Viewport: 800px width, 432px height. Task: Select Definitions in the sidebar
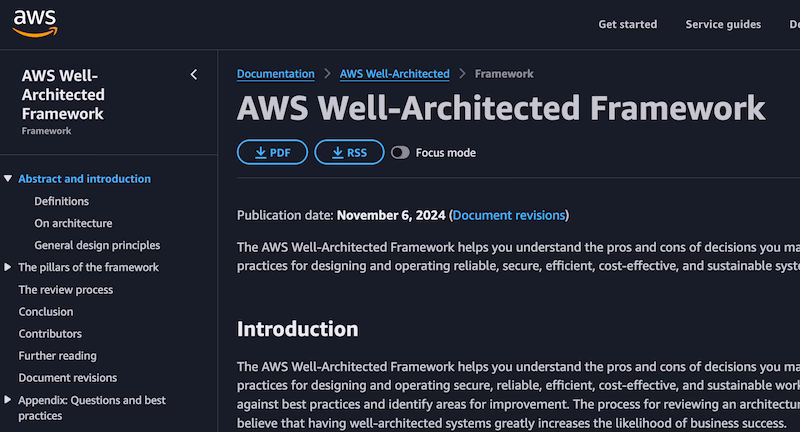tap(61, 201)
